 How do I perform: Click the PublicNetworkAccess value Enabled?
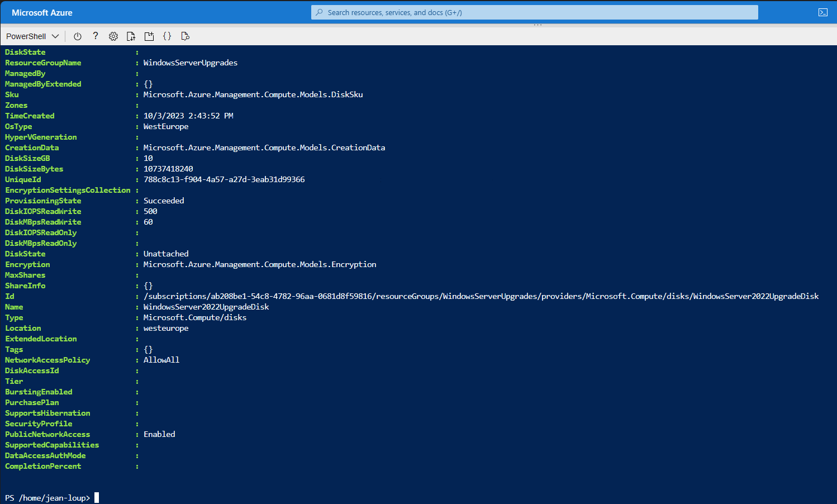pos(159,434)
